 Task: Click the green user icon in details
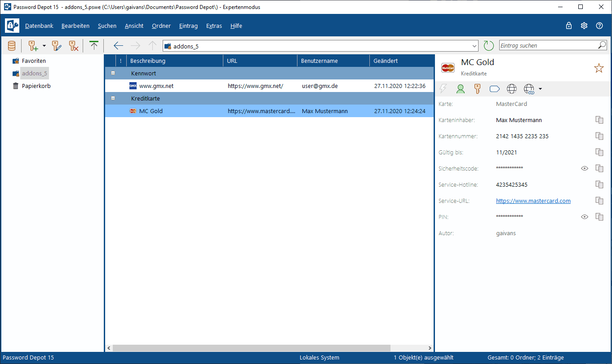click(x=461, y=89)
